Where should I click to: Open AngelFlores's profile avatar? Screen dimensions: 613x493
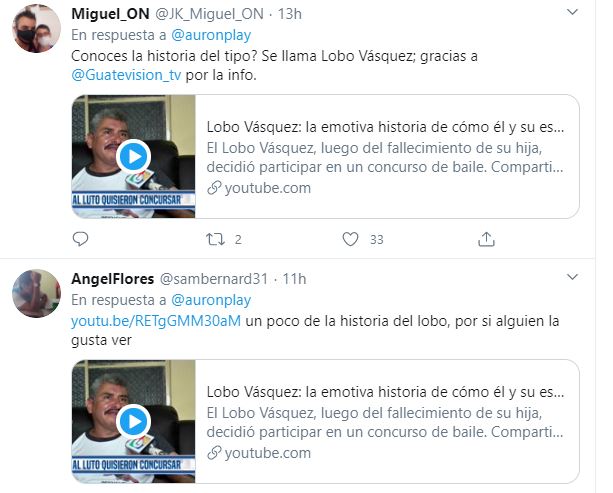[x=36, y=293]
